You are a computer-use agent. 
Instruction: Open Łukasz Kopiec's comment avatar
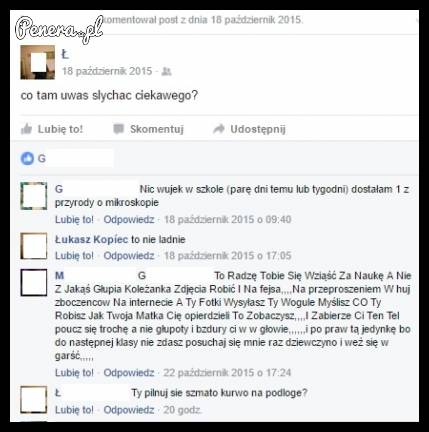click(x=34, y=246)
